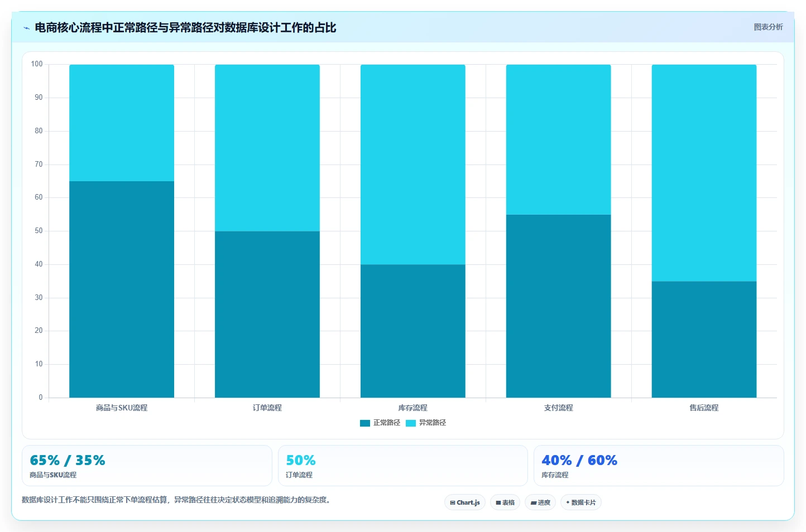Image resolution: width=806 pixels, height=532 pixels.
Task: Click the light 异常路径 bar of 订单流程
Action: pos(267,148)
